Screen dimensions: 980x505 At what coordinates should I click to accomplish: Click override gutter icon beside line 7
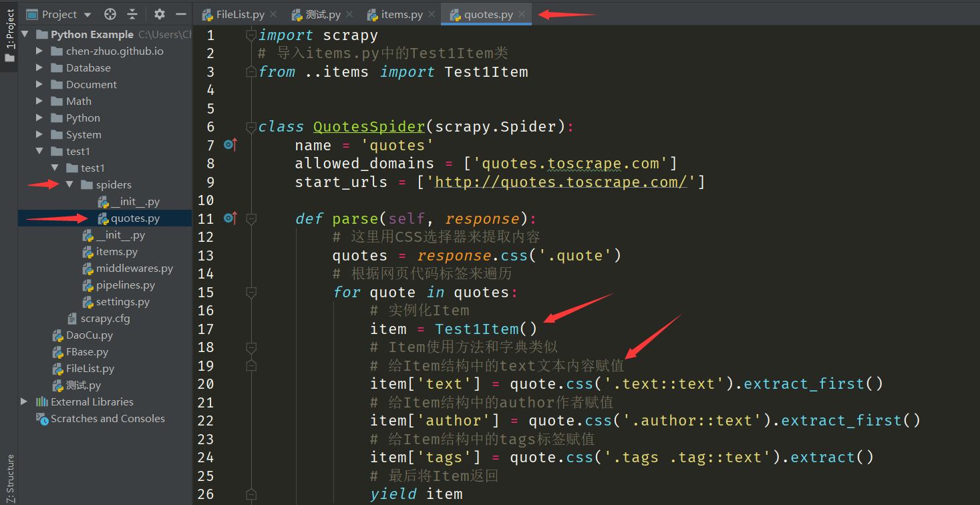coord(230,144)
